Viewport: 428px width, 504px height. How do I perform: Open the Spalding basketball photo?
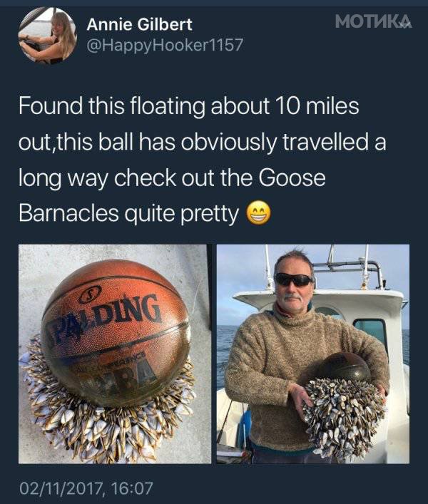(115, 354)
